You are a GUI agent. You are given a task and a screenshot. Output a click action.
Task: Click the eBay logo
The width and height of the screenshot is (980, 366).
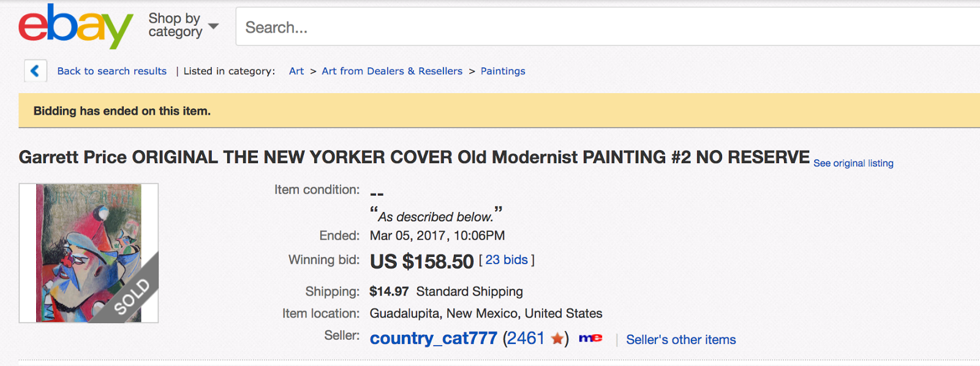click(x=75, y=26)
